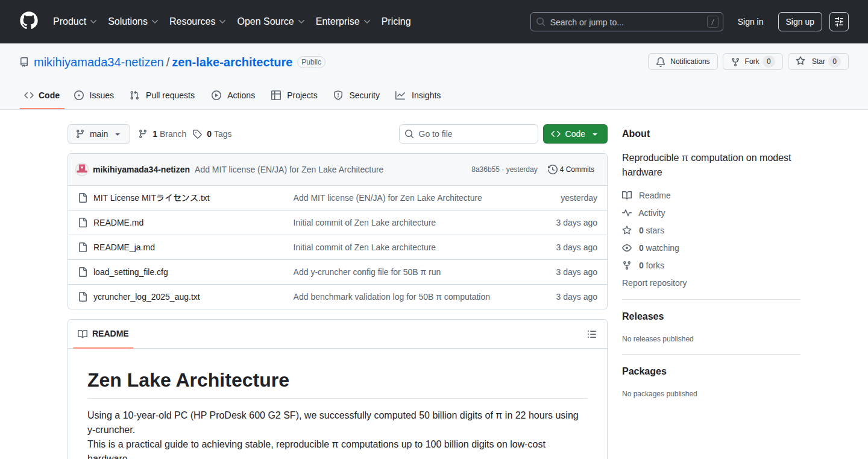Open ycruncher_log_2025_aug.txt file
The width and height of the screenshot is (868, 459).
point(146,297)
